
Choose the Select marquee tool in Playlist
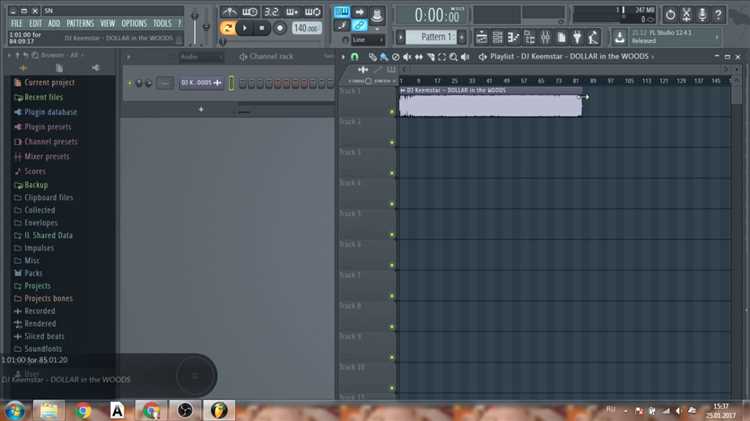(442, 57)
